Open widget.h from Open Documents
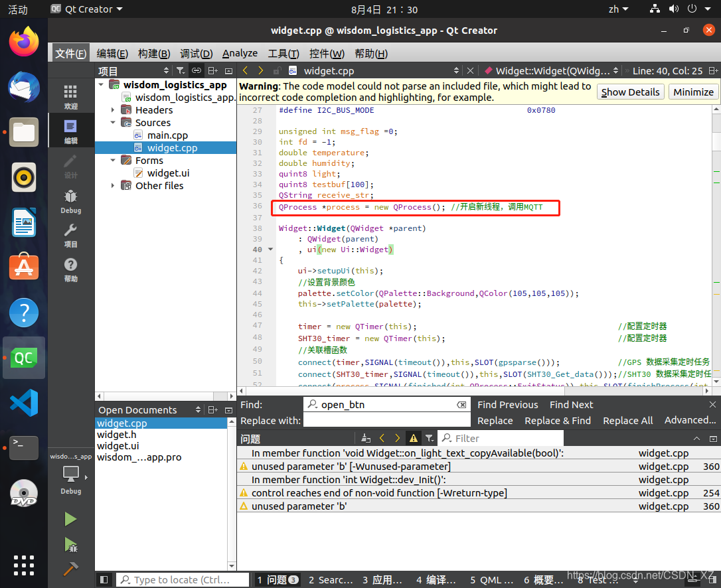 tap(116, 435)
